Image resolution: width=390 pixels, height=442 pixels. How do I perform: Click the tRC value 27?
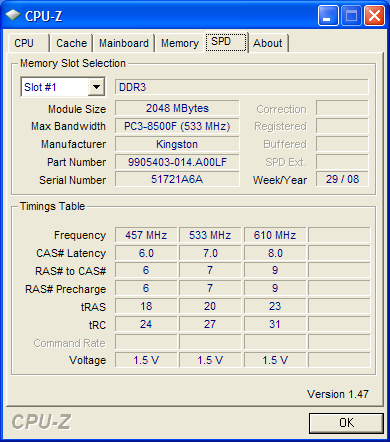point(210,324)
